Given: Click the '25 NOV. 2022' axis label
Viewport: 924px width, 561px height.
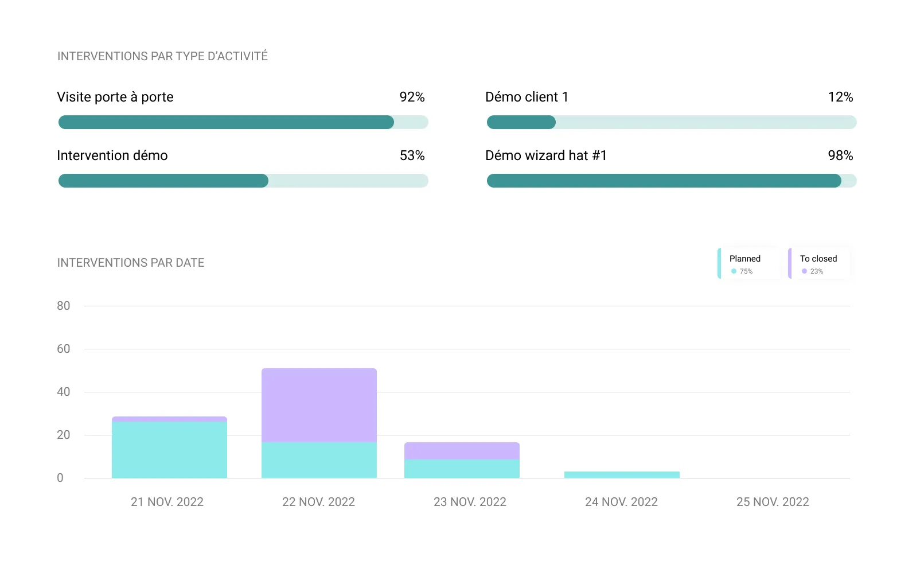Looking at the screenshot, I should pos(773,501).
